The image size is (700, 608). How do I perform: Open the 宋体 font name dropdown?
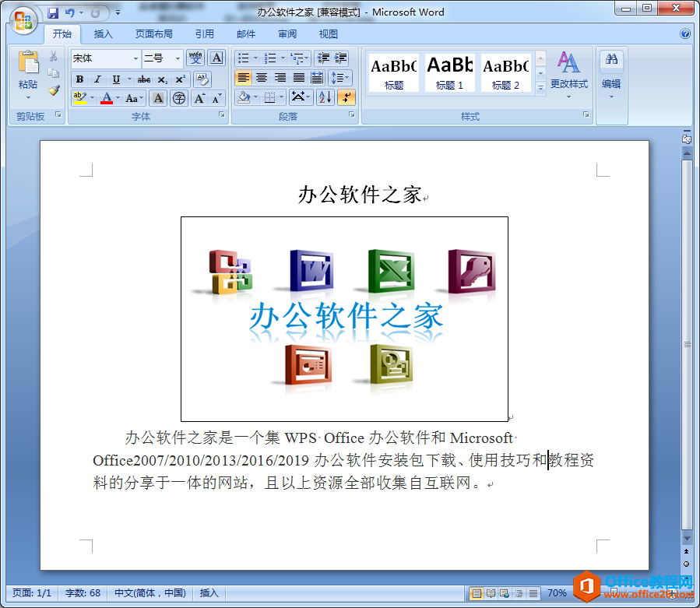point(135,58)
